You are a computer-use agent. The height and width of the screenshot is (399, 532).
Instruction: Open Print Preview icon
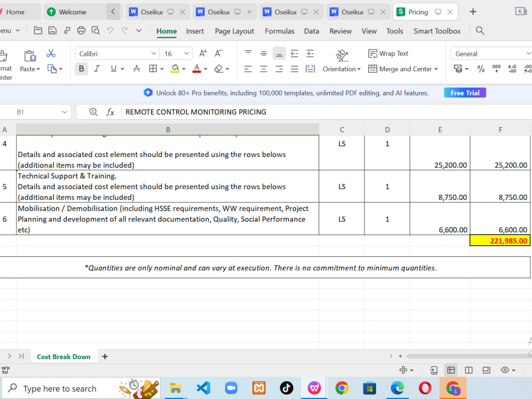coord(96,30)
